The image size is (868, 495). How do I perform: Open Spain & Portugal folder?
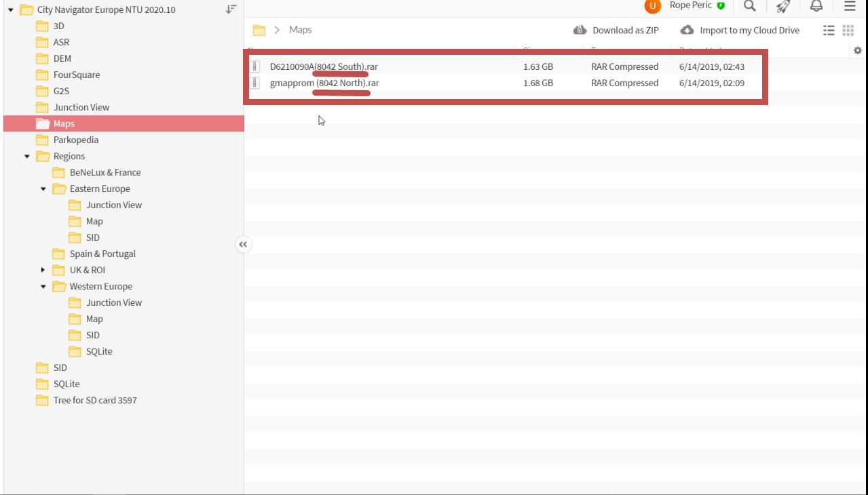[94, 254]
